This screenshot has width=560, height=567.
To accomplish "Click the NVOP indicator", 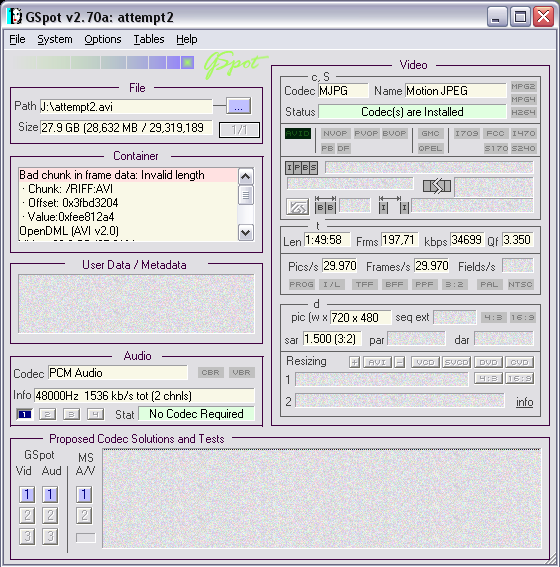I will tap(335, 133).
